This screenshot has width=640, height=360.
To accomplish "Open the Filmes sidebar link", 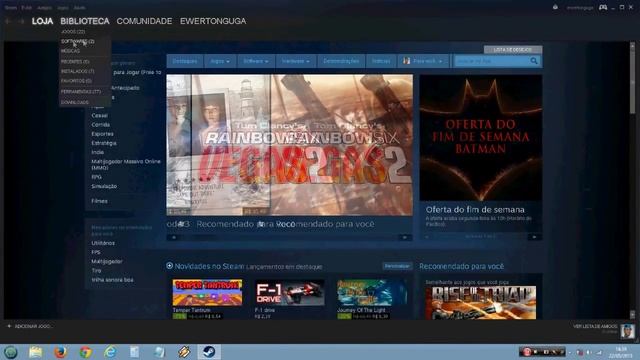I will click(100, 201).
